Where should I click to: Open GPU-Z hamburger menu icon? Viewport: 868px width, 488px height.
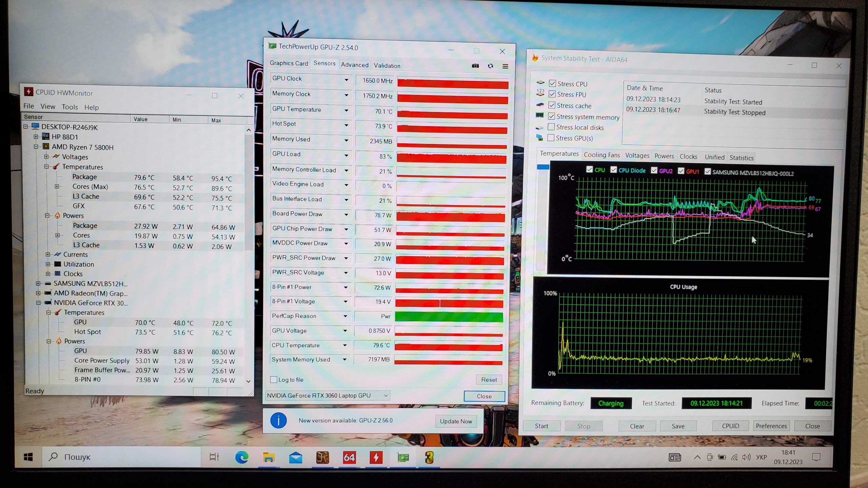[x=505, y=66]
